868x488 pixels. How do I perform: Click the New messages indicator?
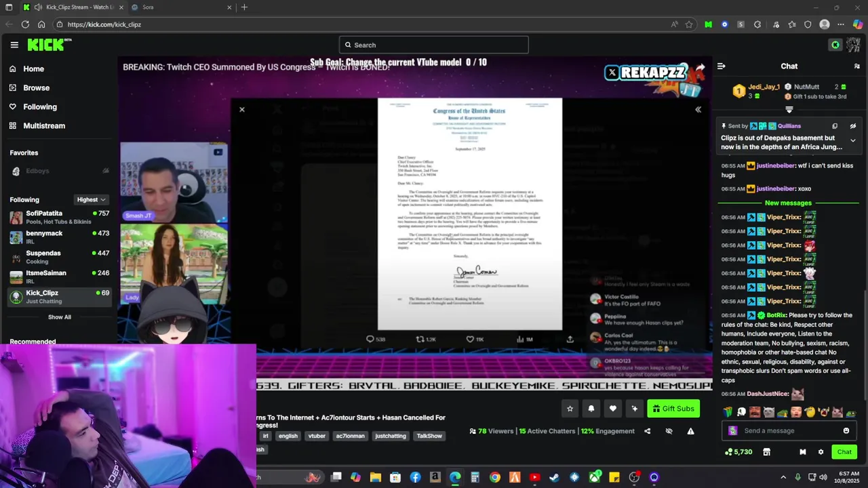[x=788, y=203]
